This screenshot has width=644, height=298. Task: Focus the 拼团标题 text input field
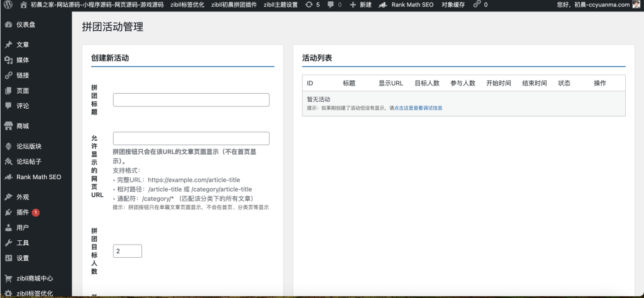[x=191, y=100]
